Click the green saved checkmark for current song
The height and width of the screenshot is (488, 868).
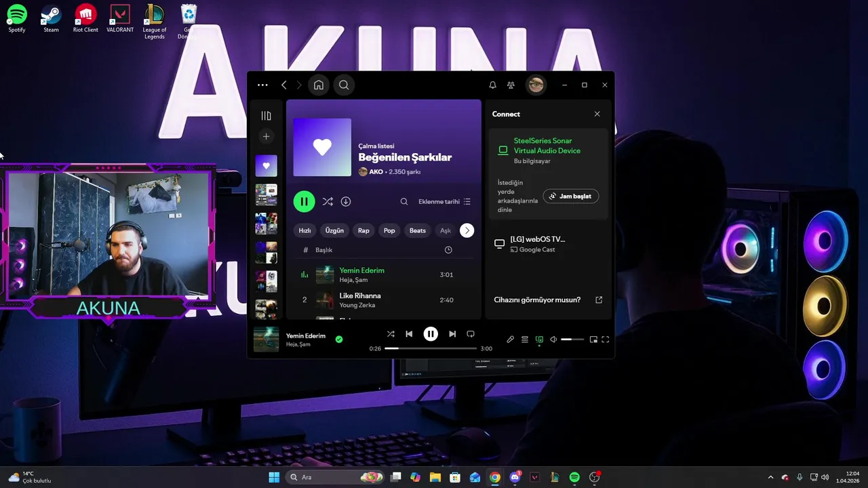click(339, 340)
